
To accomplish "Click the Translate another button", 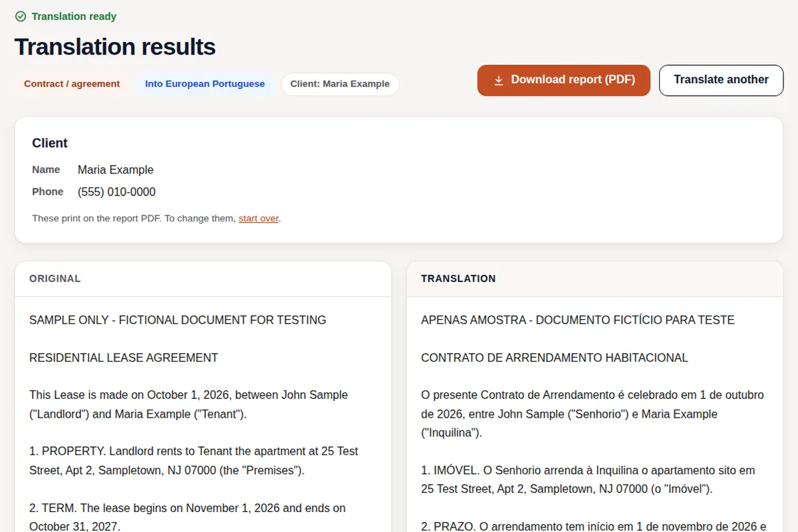I will click(x=721, y=80).
